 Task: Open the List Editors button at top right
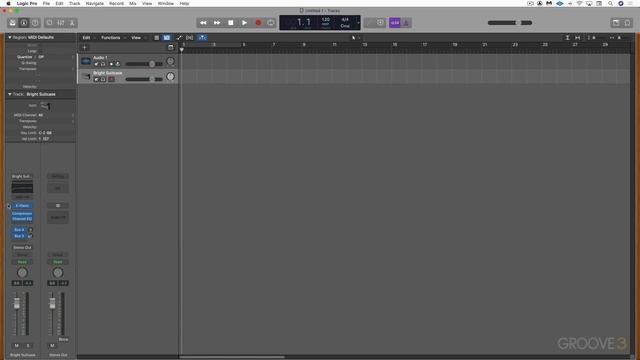click(616, 23)
